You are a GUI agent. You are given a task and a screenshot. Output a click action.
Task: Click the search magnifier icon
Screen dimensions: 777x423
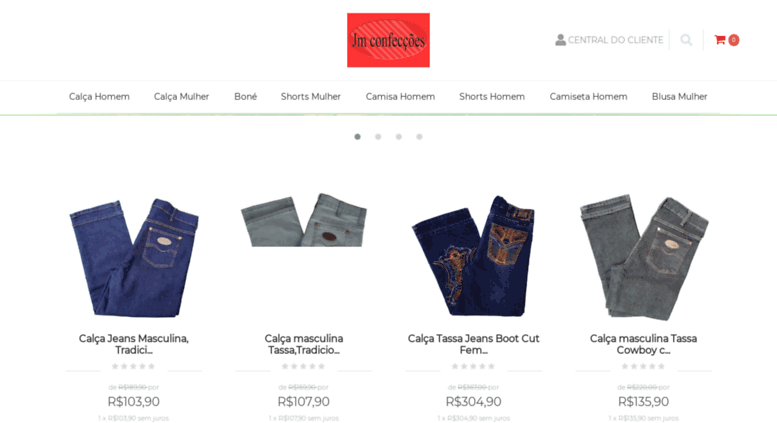coord(686,40)
